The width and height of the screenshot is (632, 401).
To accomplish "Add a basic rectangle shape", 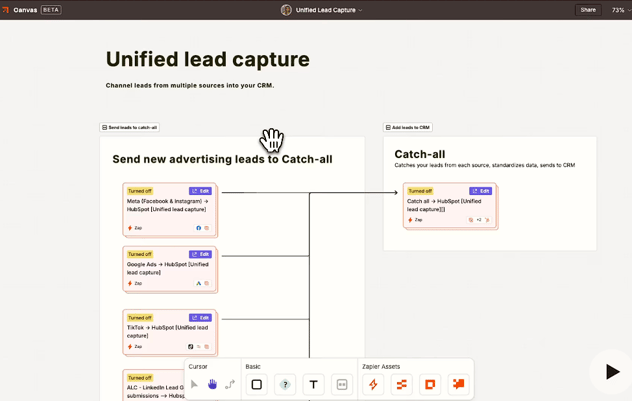I will point(257,384).
